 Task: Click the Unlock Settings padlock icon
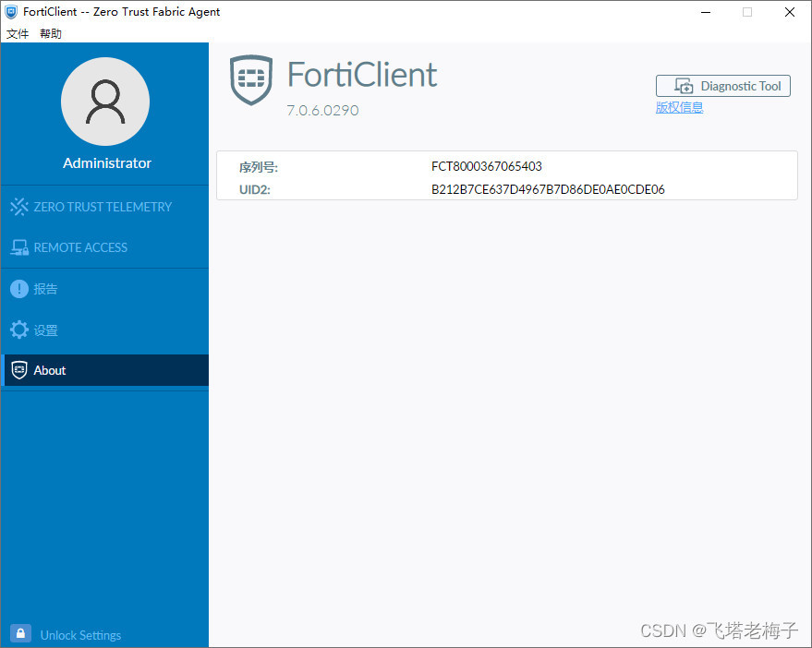(x=20, y=633)
